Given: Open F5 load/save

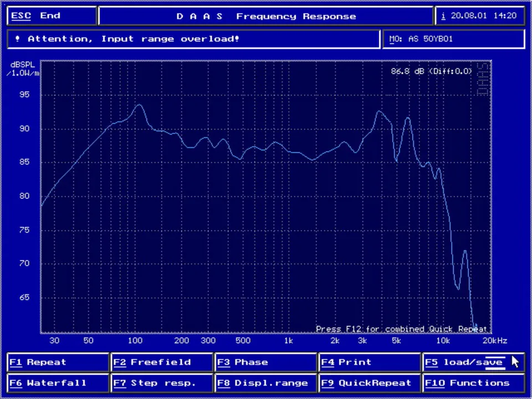Looking at the screenshot, I should click(474, 362).
